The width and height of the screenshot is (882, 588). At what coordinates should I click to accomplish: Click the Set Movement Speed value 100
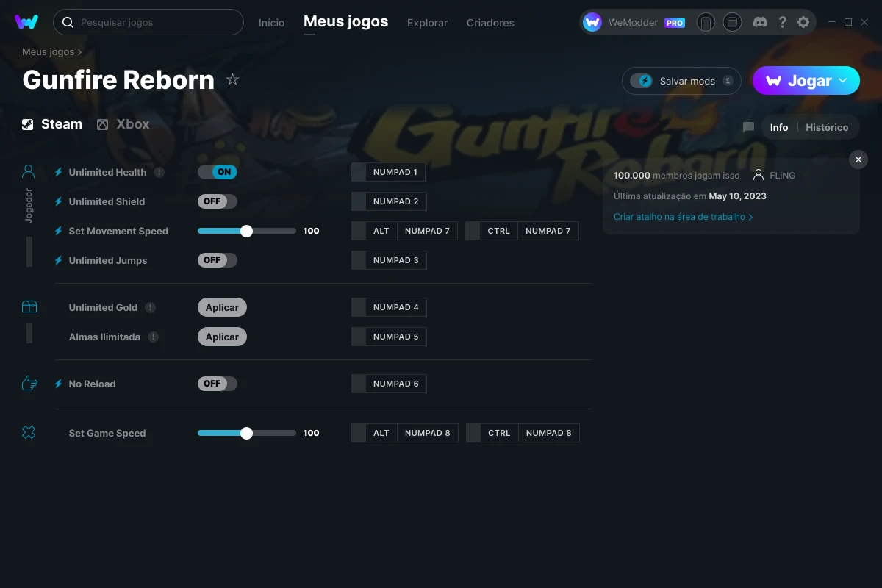coord(312,231)
